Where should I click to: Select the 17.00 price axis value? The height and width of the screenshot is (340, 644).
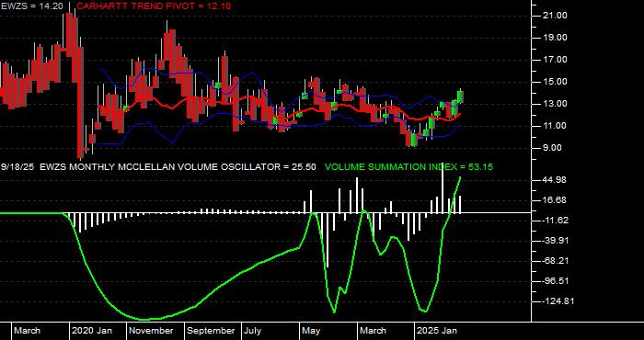click(555, 60)
